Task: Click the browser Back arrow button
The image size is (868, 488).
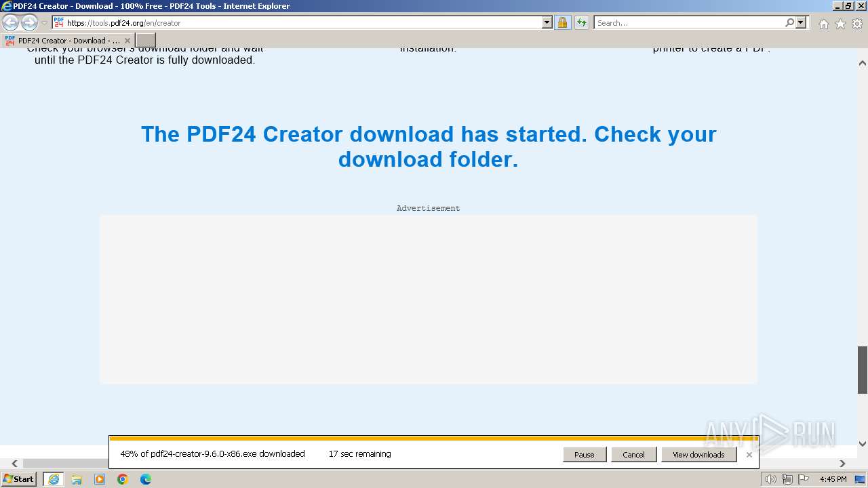Action: coord(11,23)
